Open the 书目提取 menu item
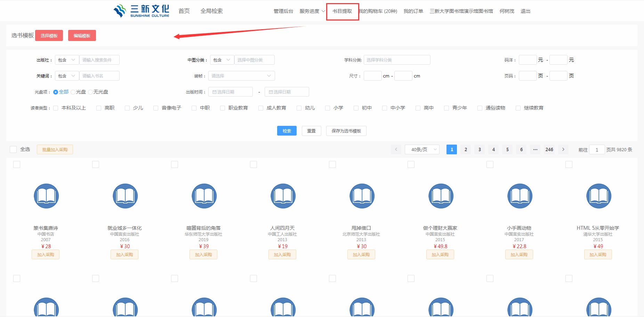 click(x=342, y=11)
